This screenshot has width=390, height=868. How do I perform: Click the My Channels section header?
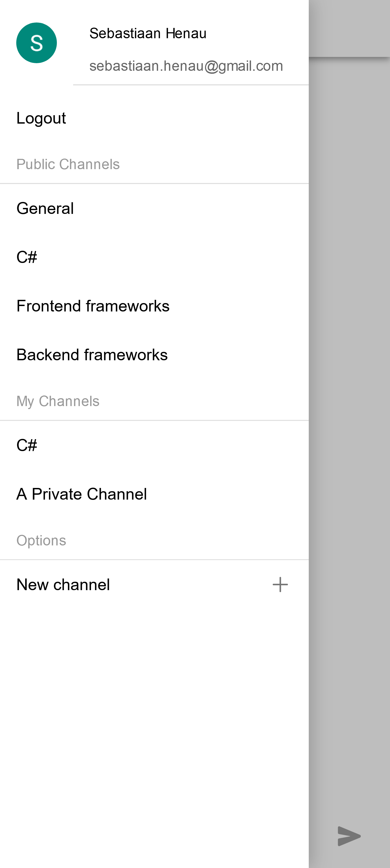tap(58, 401)
